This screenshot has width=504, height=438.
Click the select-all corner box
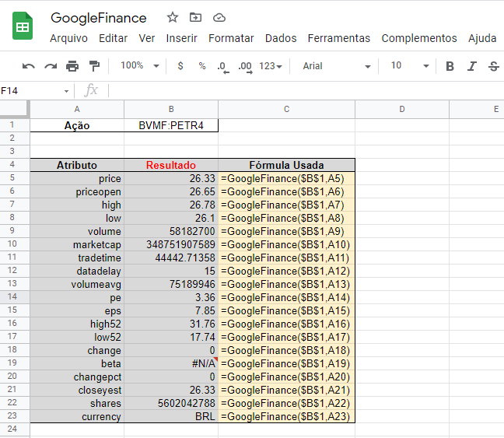point(14,109)
